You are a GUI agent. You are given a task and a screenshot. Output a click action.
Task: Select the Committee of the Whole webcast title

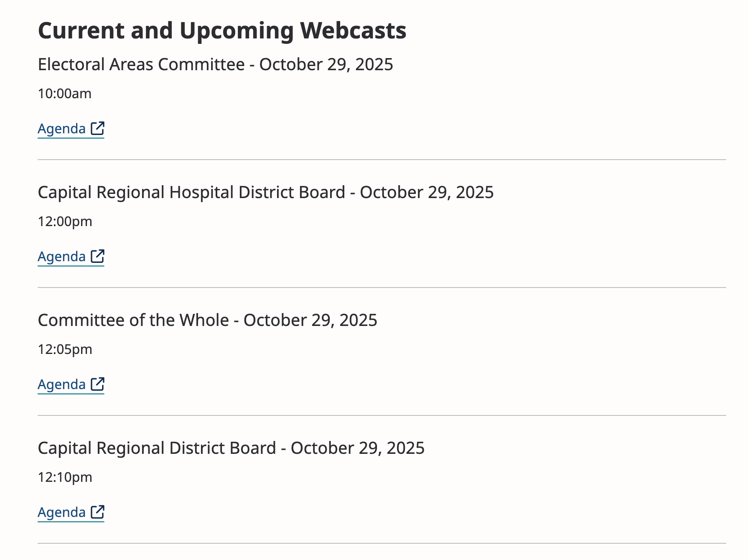point(207,320)
